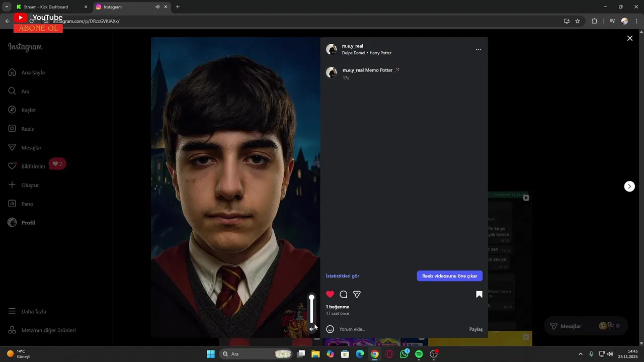
Task: Open Task View from taskbar
Action: point(301,354)
